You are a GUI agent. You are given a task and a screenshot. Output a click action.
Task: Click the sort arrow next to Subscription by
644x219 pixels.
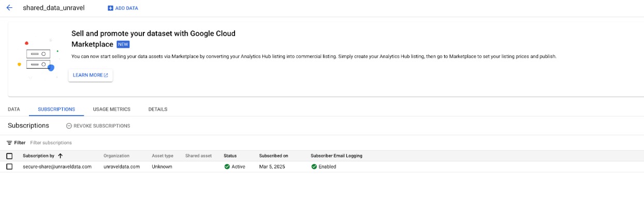pos(60,155)
